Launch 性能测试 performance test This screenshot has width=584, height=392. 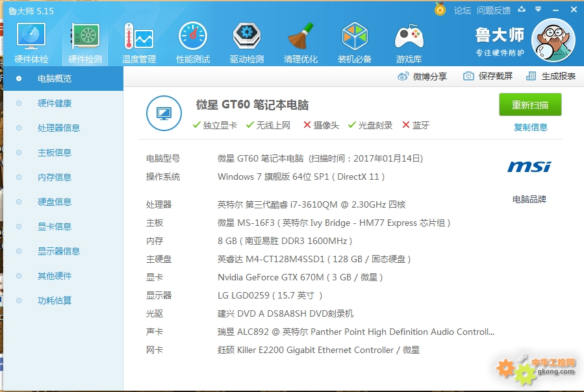[193, 42]
